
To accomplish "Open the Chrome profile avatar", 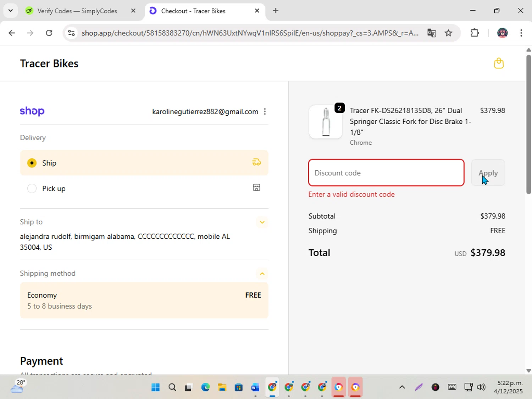I will click(502, 33).
